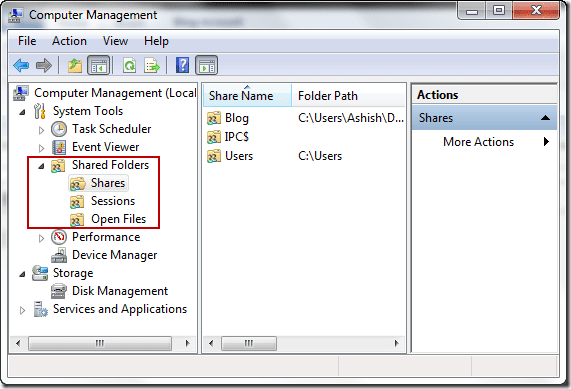Click the Sessions folder icon

tap(77, 201)
